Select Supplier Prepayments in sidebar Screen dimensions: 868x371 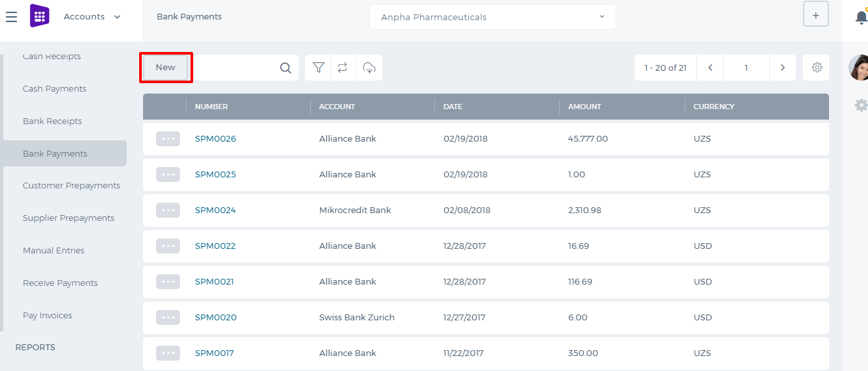coord(68,218)
